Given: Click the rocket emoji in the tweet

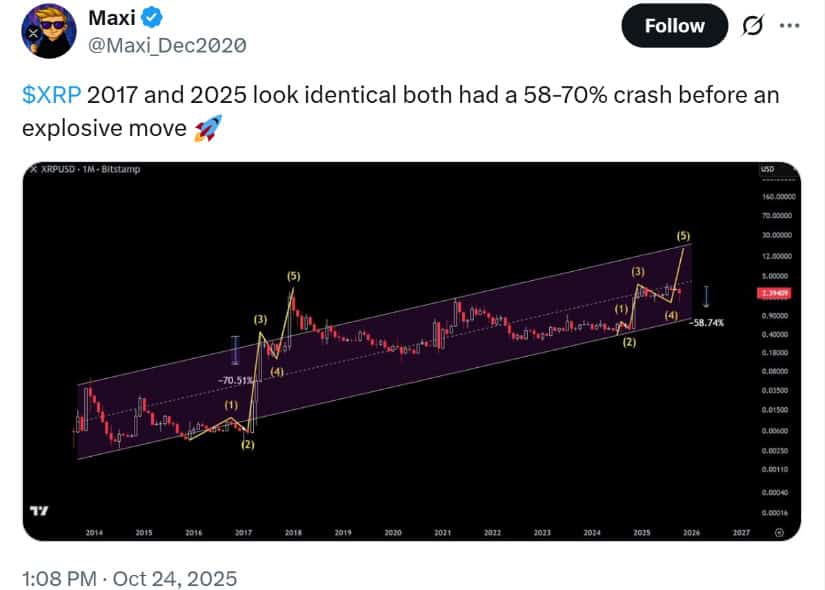Looking at the screenshot, I should coord(205,129).
